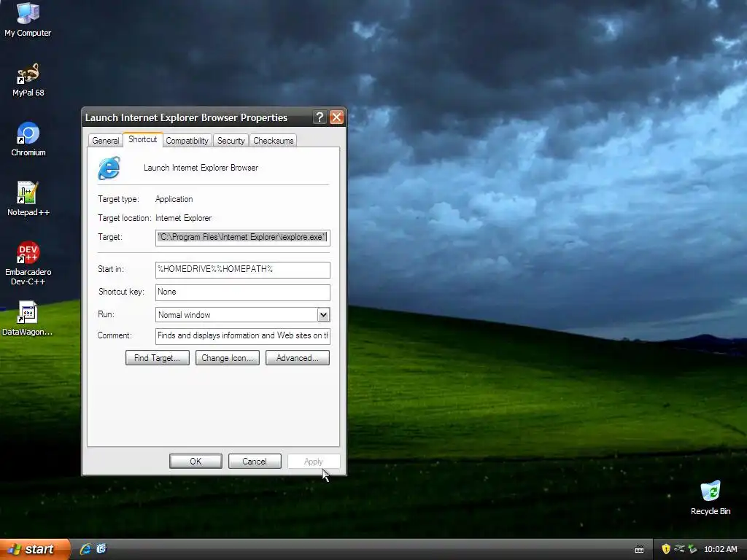Expand the Run dropdown arrow
Image resolution: width=747 pixels, height=560 pixels.
pyautogui.click(x=323, y=315)
